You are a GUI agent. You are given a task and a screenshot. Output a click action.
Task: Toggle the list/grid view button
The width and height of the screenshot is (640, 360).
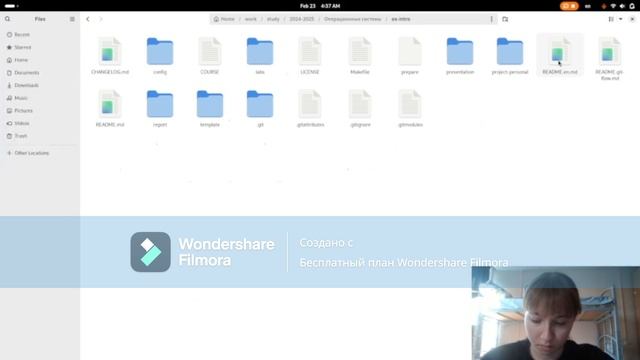pyautogui.click(x=611, y=19)
